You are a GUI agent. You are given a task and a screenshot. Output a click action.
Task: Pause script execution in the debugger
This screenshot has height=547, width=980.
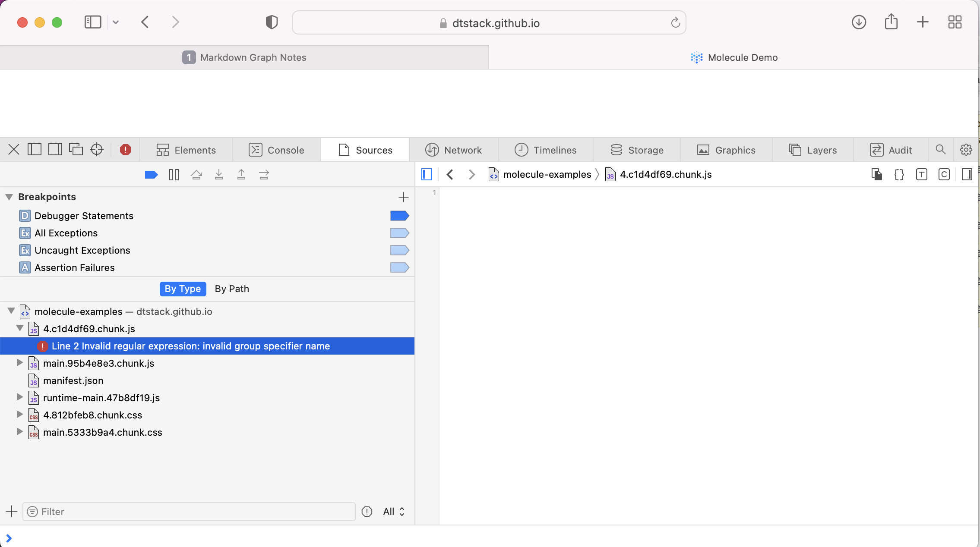pos(173,174)
